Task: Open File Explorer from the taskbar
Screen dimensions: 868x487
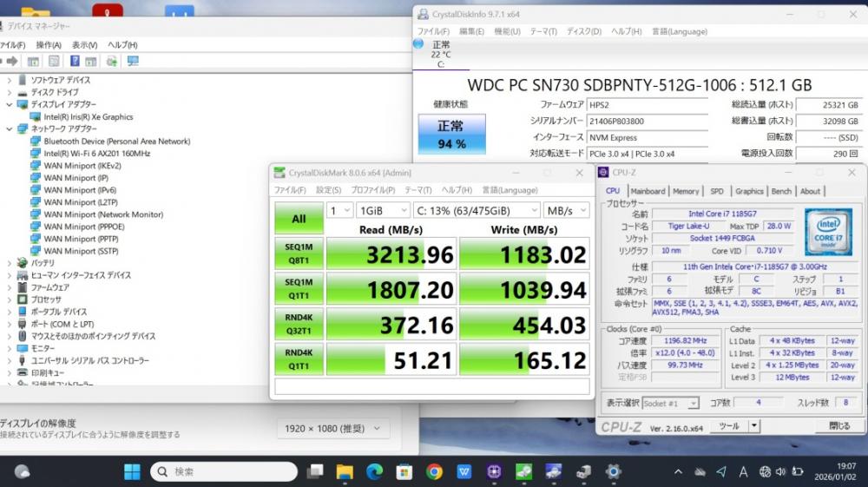Action: point(345,471)
